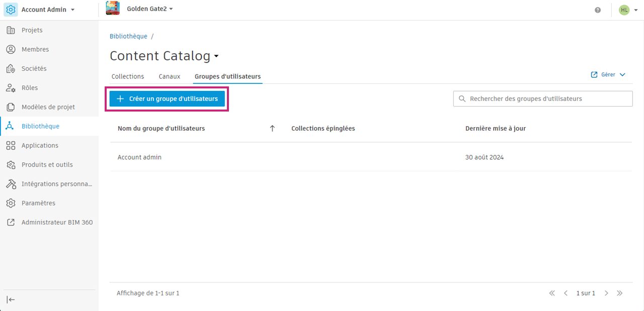Click the help question mark icon
The width and height of the screenshot is (644, 311).
pos(598,10)
